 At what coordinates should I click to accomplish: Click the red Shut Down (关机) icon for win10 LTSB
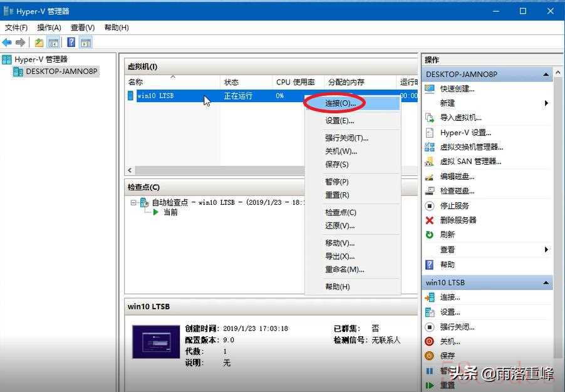click(429, 342)
